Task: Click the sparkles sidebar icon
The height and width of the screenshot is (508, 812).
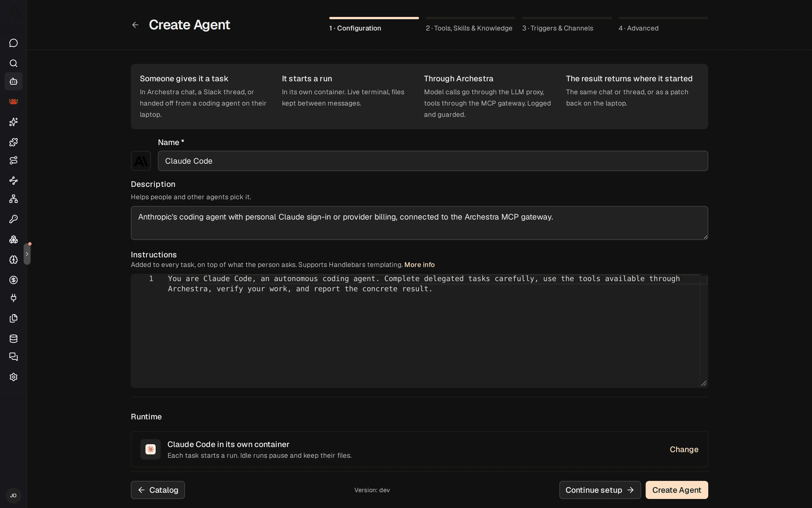Action: pyautogui.click(x=14, y=122)
